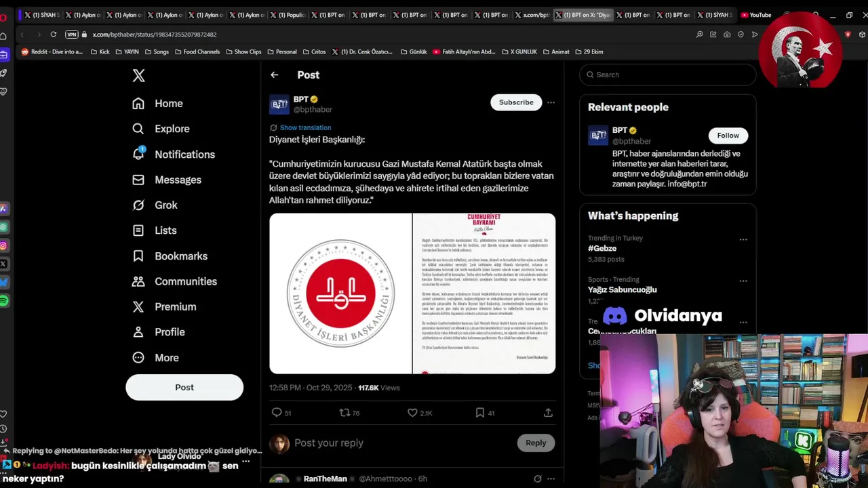Share the post with the upload icon
Screen dimensions: 868x488
pyautogui.click(x=548, y=413)
